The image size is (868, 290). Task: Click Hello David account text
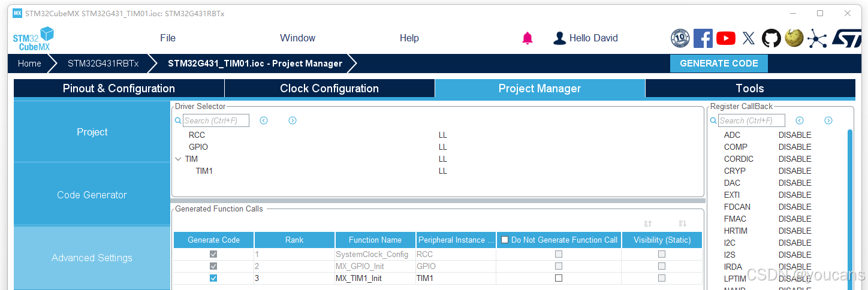tap(593, 38)
